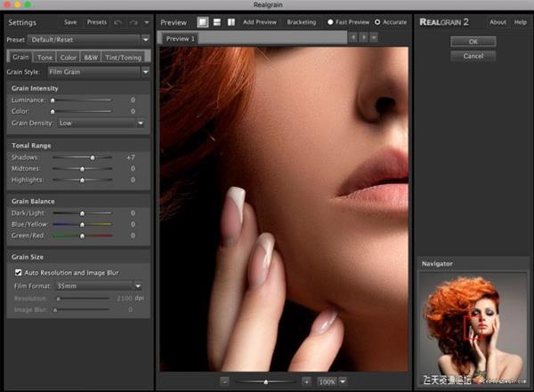The image size is (534, 392).
Task: Select the Accurate preview radio option
Action: pos(377,22)
